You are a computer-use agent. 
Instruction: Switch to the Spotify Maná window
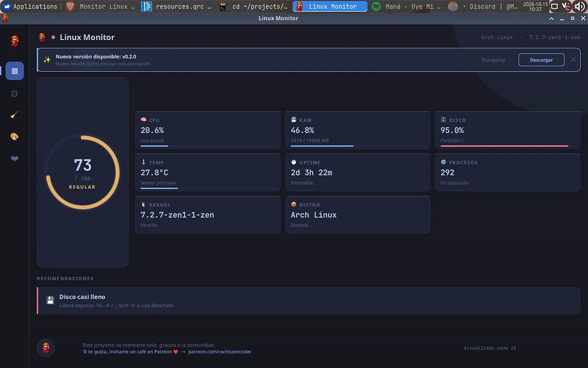pos(407,6)
